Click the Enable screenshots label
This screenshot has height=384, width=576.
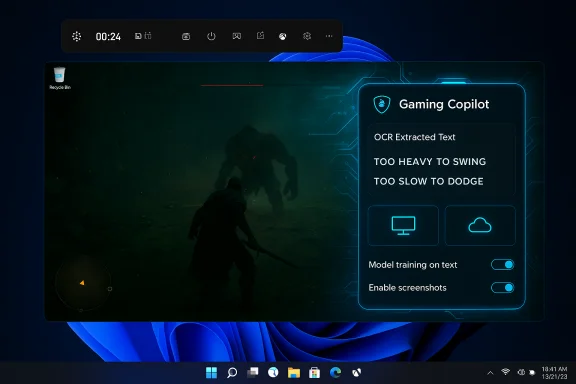pos(407,288)
